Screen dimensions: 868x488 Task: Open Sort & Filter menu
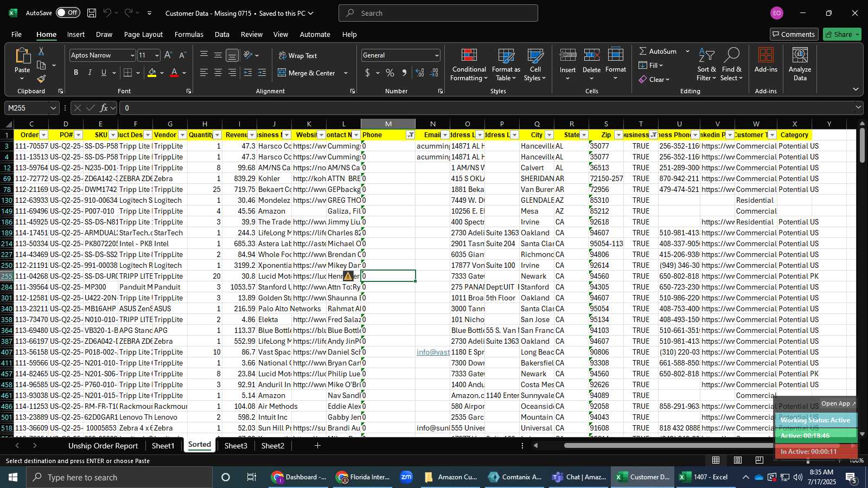pos(706,65)
